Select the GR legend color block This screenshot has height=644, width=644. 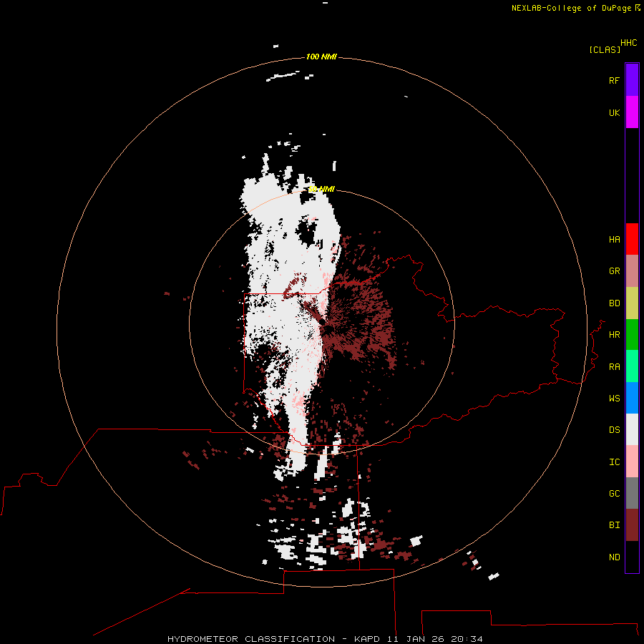point(632,271)
